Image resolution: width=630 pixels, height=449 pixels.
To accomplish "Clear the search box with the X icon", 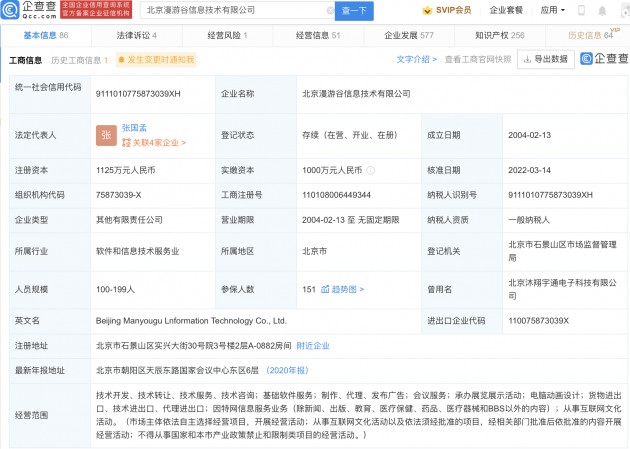I will (330, 10).
